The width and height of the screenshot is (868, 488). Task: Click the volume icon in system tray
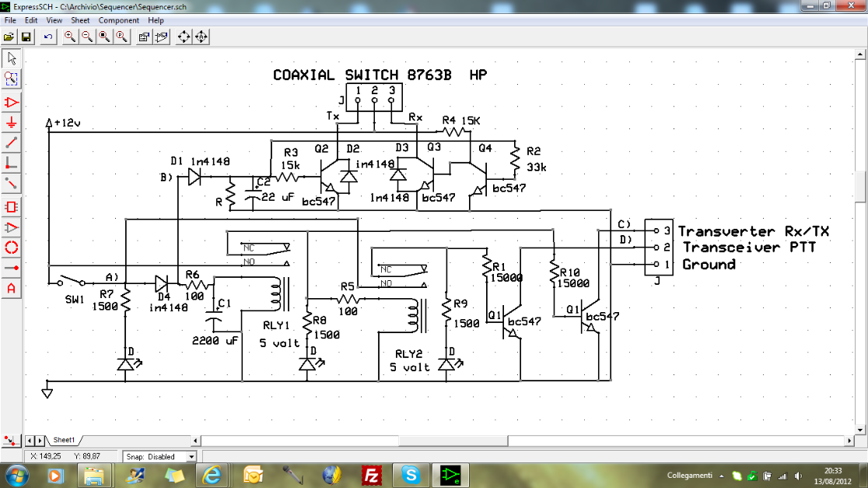click(x=798, y=476)
